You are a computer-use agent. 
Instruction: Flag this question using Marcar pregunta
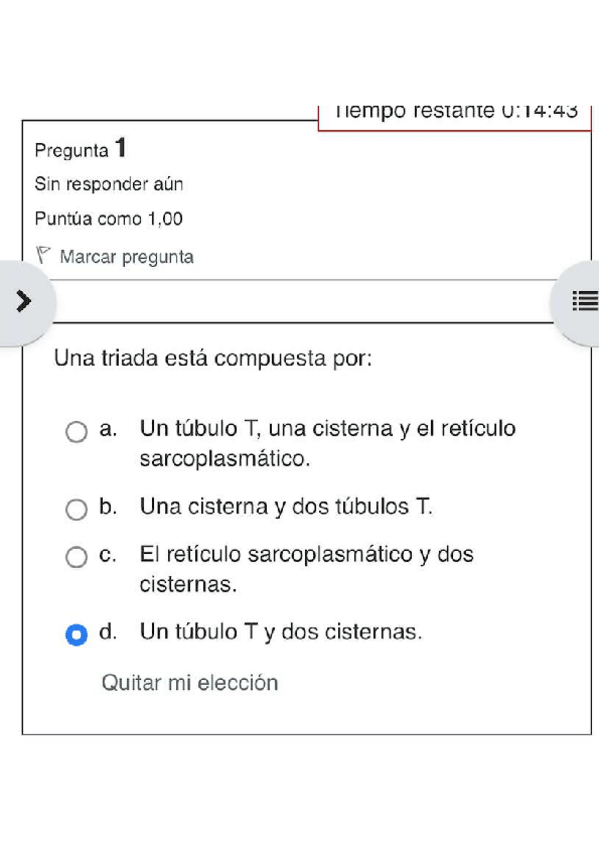coord(128,256)
